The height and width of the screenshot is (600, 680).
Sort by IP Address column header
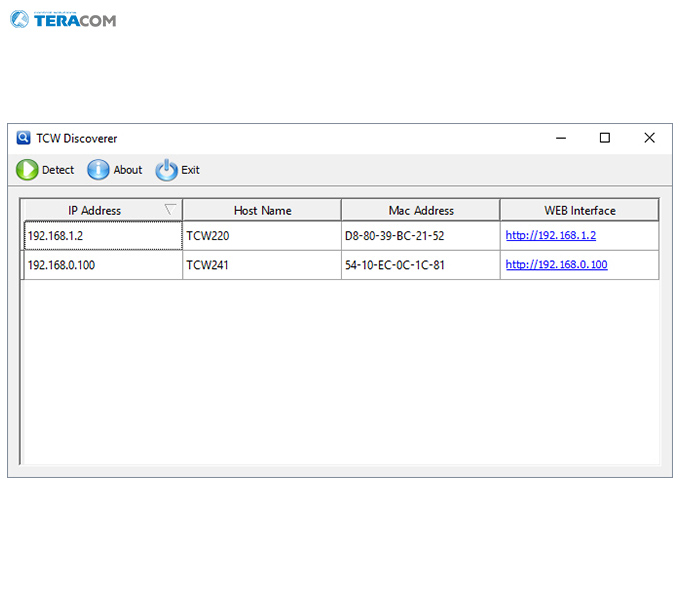pos(94,210)
